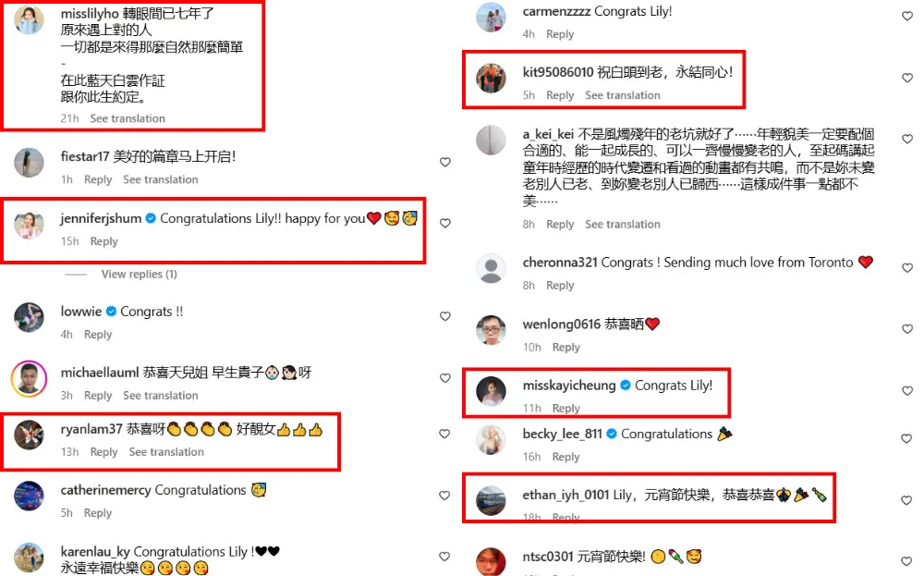
Task: Expand View replies (1) under jenniferjshum
Action: coord(140,275)
